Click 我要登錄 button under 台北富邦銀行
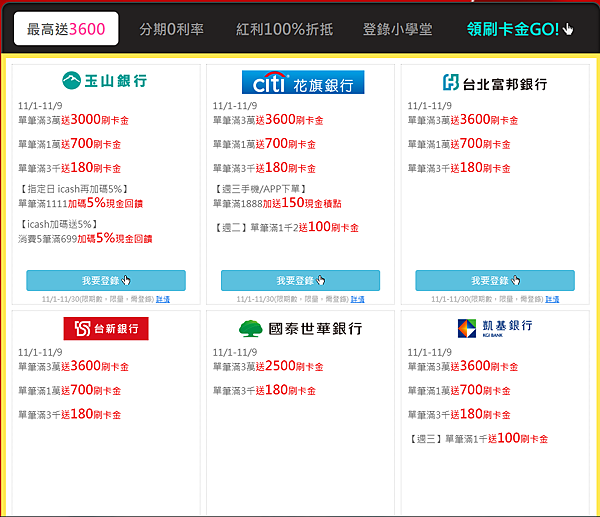The image size is (600, 517). click(495, 281)
